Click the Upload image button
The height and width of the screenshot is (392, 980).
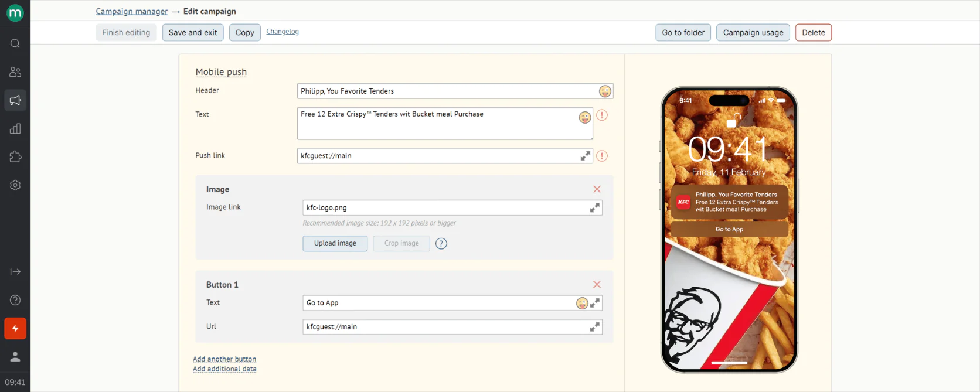(x=335, y=244)
